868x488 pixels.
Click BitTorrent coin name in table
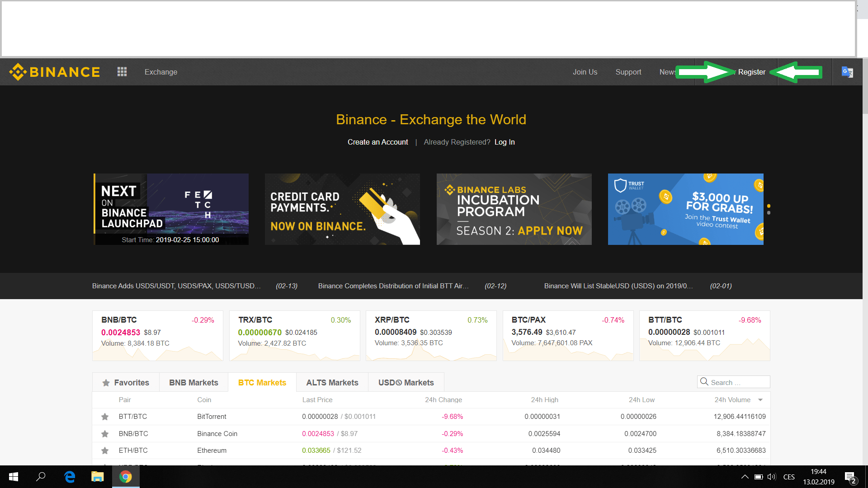(x=212, y=417)
